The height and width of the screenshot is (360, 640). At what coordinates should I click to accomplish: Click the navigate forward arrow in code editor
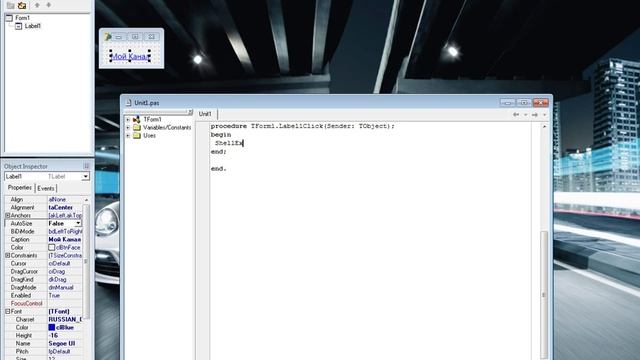(x=535, y=115)
